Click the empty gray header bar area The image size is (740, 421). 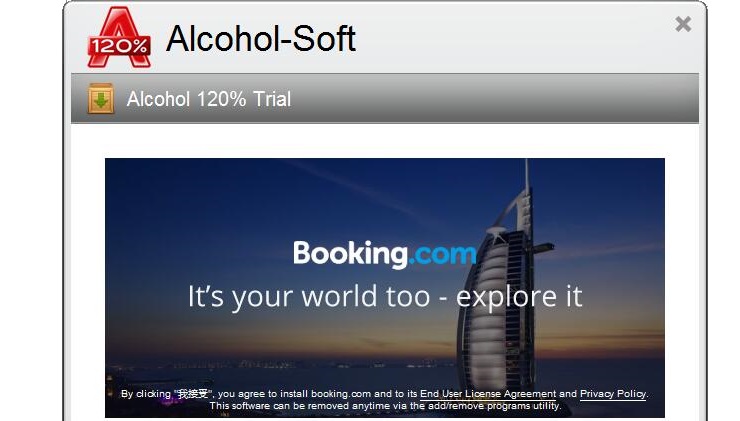click(496, 99)
